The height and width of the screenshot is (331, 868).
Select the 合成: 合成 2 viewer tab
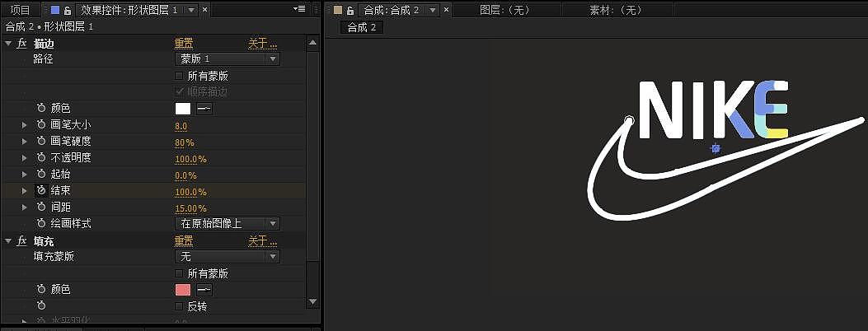click(391, 10)
